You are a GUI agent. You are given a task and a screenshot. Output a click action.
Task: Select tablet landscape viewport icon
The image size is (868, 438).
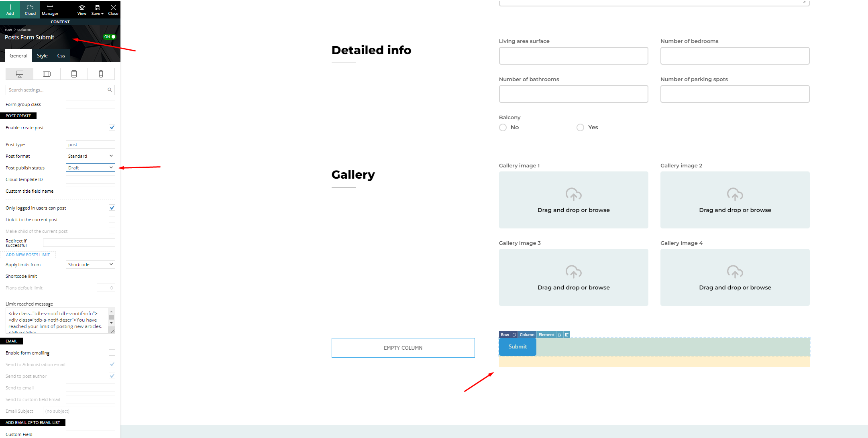pos(47,74)
